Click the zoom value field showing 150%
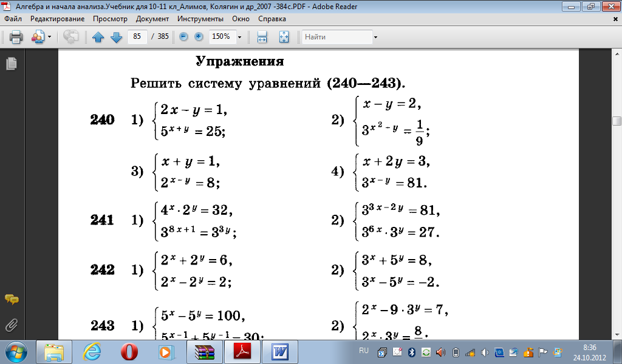 [222, 36]
